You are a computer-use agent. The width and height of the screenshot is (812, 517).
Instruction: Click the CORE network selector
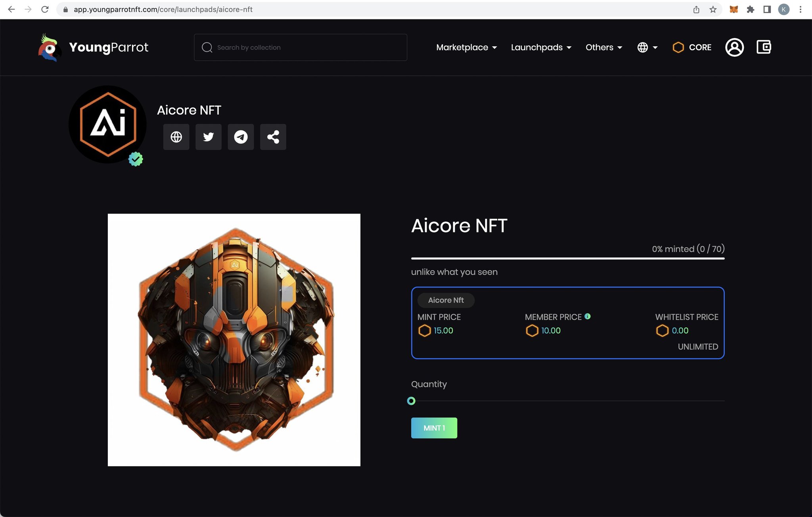tap(692, 47)
